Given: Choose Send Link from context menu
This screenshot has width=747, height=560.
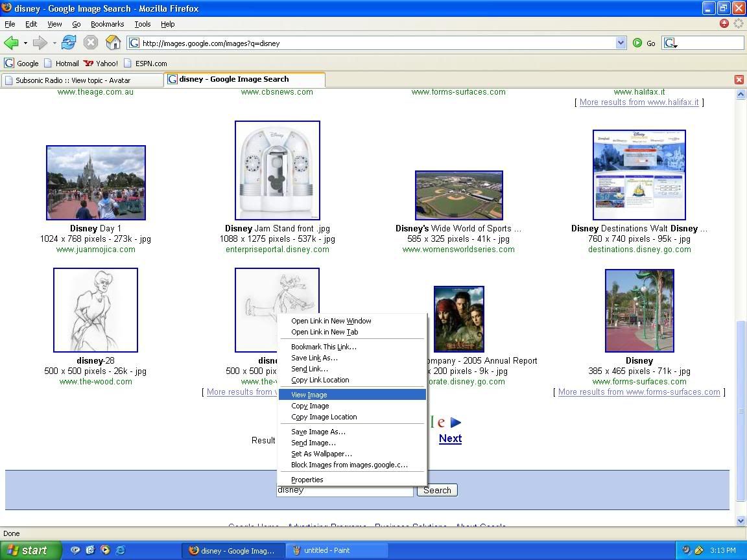Looking at the screenshot, I should tap(352, 369).
